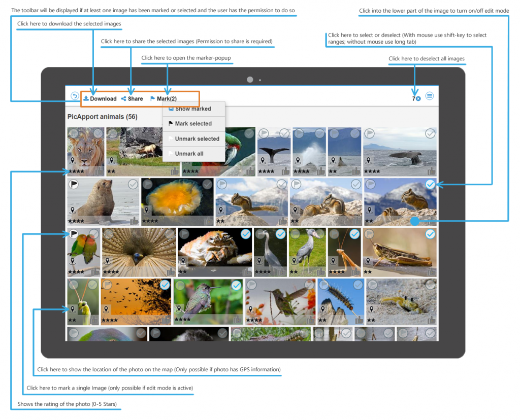This screenshot has width=520, height=420.
Task: Click the thumbs-up icon on whale tail photo
Action: click(285, 171)
